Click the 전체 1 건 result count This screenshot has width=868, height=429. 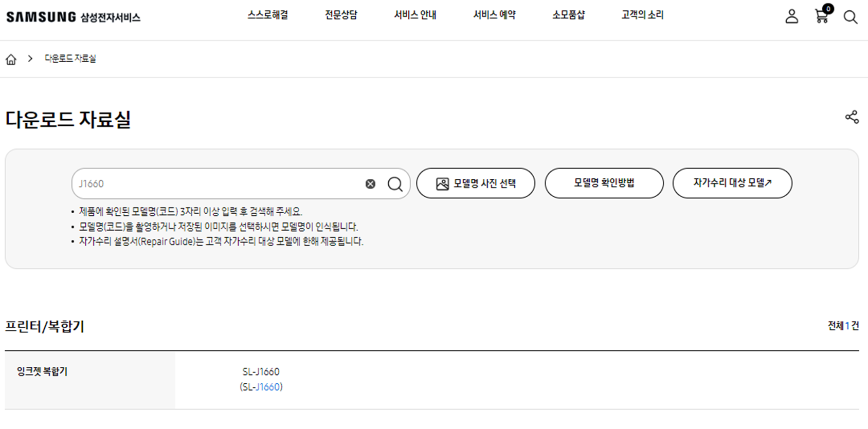coord(843,326)
